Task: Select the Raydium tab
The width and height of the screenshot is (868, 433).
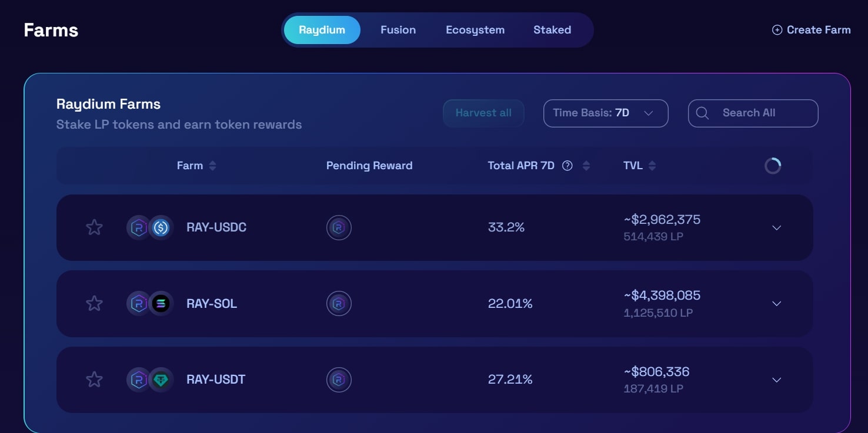Action: pos(322,30)
